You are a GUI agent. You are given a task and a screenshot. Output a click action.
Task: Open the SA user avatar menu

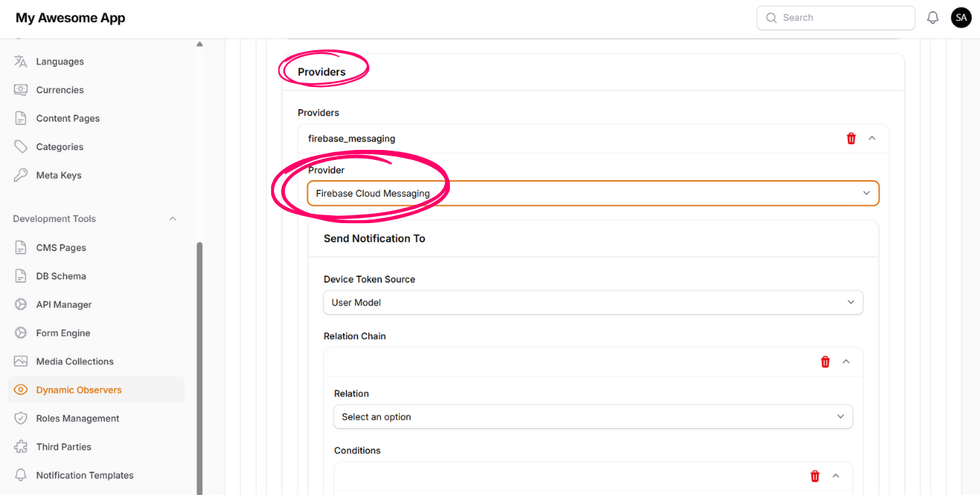961,18
